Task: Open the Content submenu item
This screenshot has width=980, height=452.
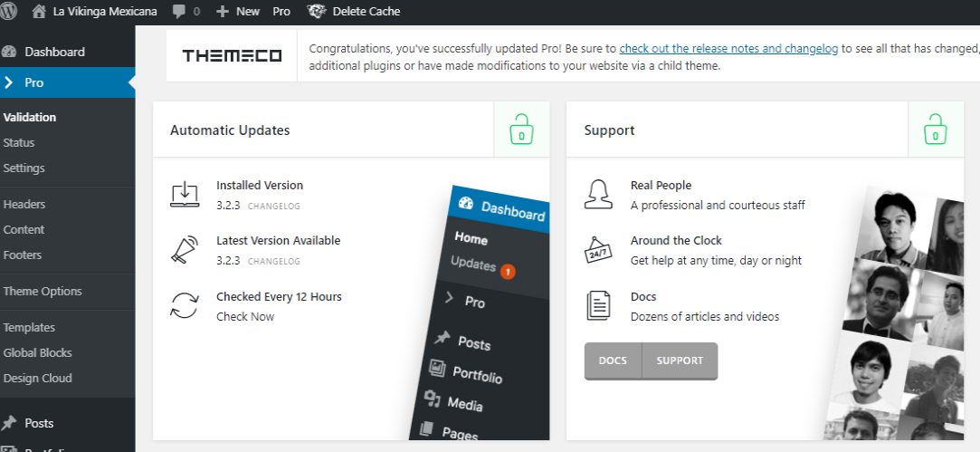Action: (x=24, y=230)
